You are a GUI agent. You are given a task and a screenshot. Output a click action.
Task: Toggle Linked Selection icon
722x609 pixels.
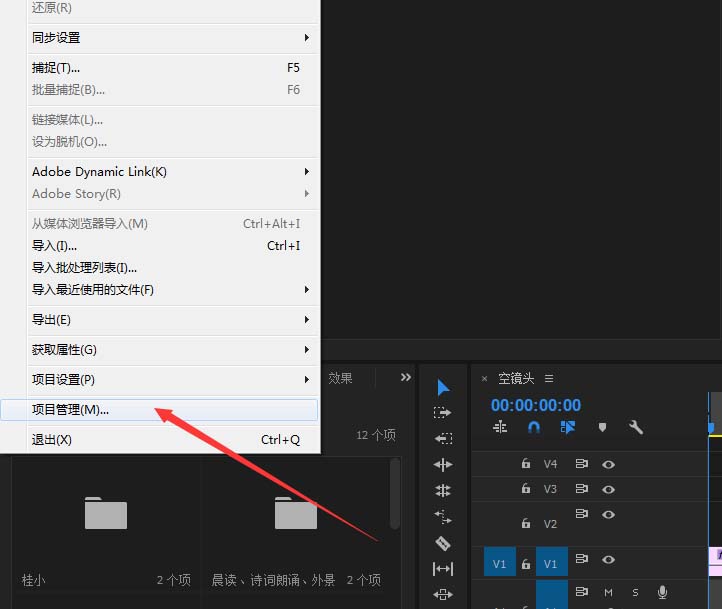pos(568,428)
